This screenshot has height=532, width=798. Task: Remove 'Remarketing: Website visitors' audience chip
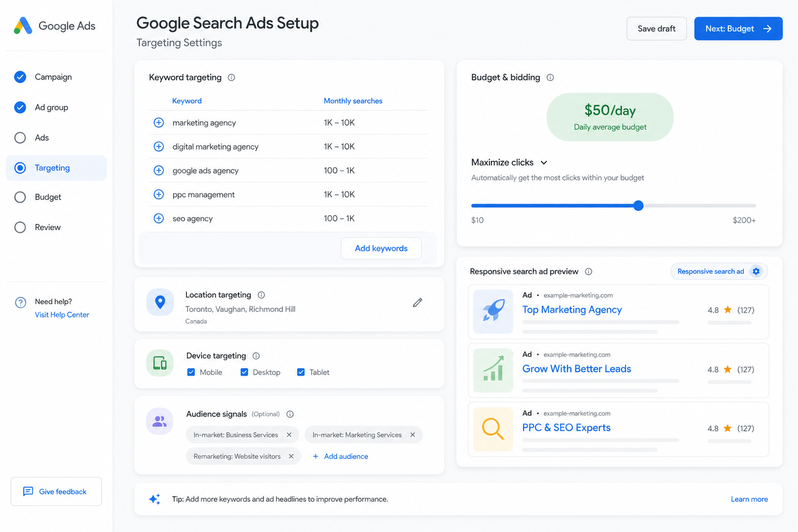point(291,456)
